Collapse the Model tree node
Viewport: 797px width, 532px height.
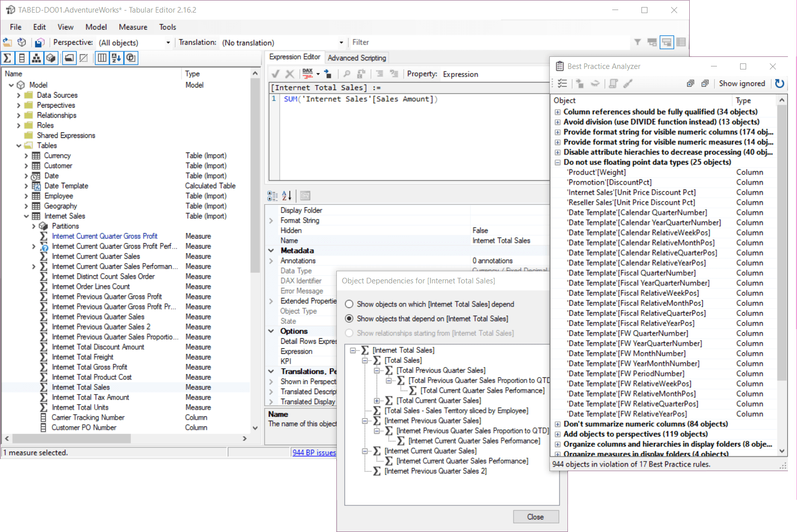pos(11,85)
